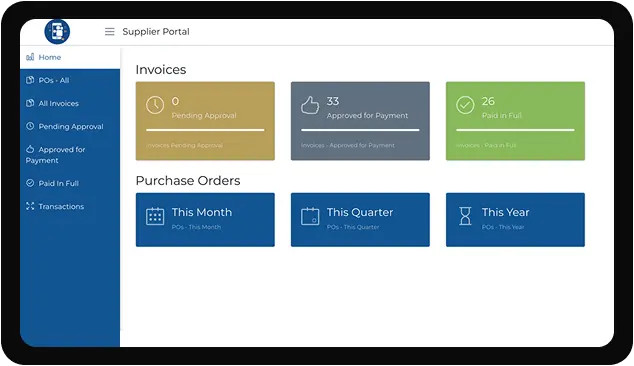Screen dimensions: 634x366
Task: Click the Invoices - Paid in Full link
Action: point(486,146)
